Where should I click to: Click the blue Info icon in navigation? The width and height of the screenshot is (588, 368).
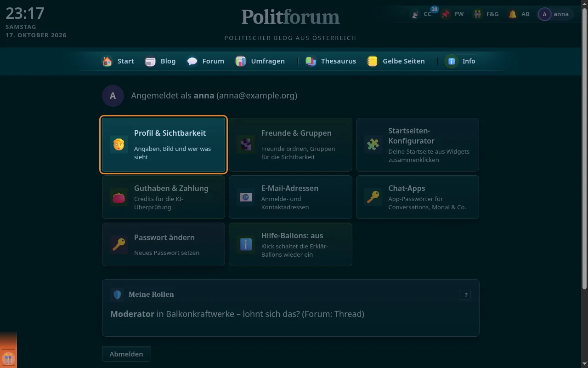click(452, 61)
